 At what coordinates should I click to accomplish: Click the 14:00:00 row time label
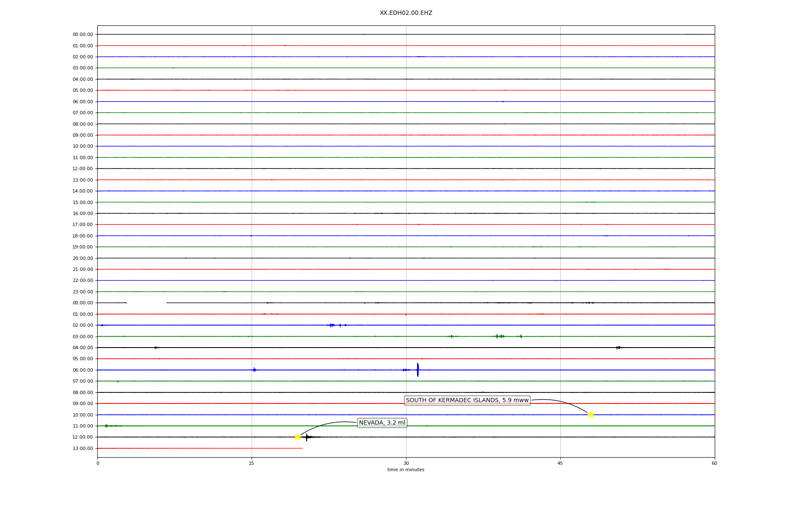point(83,191)
